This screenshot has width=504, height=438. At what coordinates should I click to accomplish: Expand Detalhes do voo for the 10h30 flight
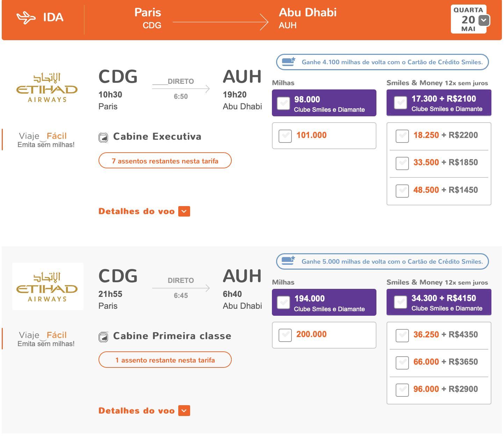click(x=144, y=211)
